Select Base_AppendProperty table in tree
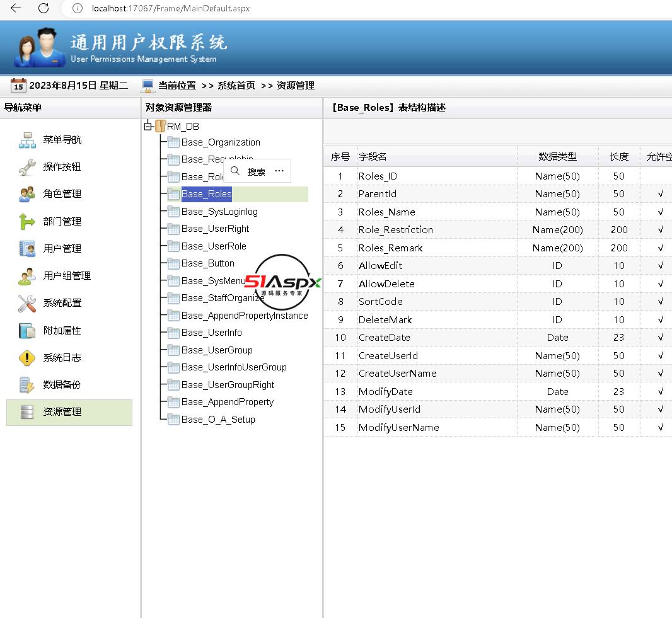Viewport: 672px width, 618px height. 228,402
